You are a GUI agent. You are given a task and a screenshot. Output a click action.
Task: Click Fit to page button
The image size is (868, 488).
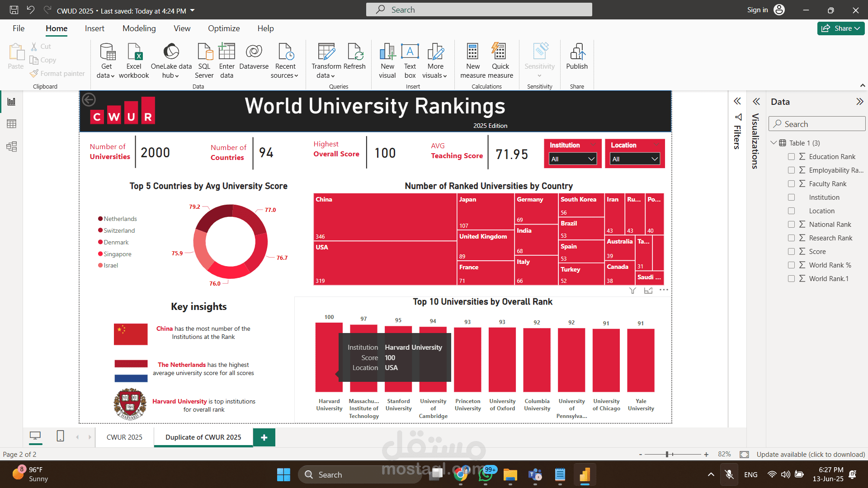[x=744, y=455]
